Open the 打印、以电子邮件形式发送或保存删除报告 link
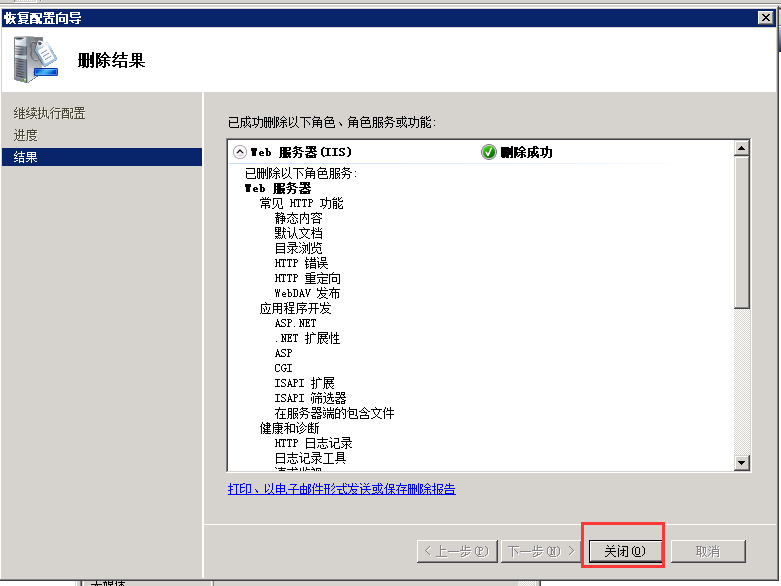The height and width of the screenshot is (586, 781). pyautogui.click(x=341, y=489)
